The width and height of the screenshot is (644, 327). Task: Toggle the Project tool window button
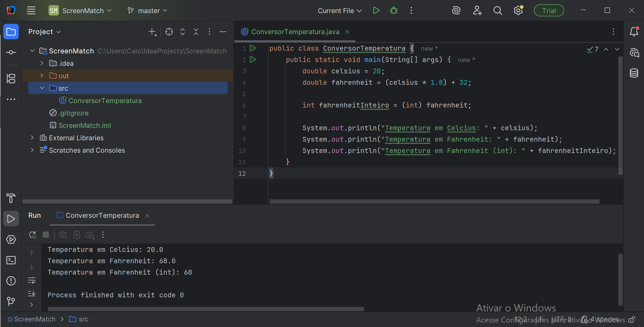tap(11, 32)
